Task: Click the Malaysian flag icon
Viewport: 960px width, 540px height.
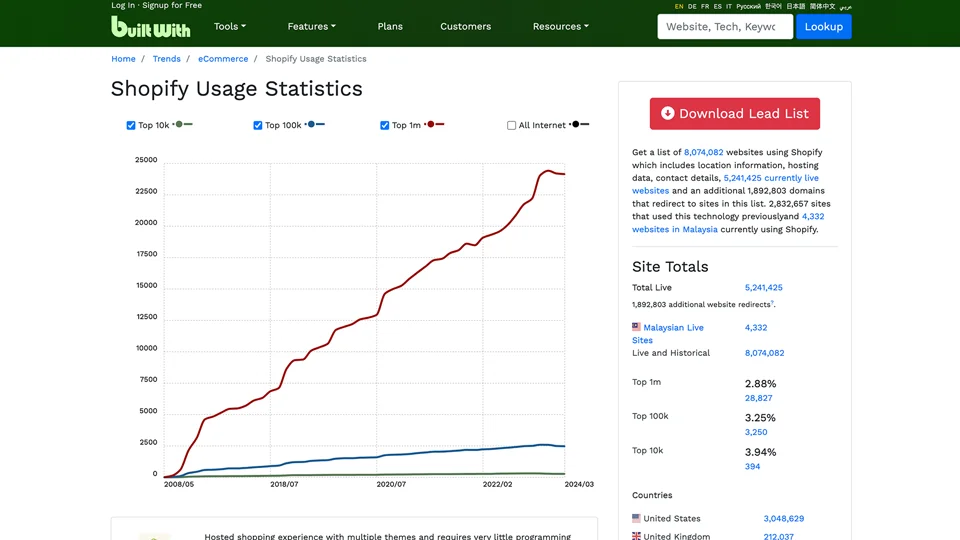Action: point(636,327)
